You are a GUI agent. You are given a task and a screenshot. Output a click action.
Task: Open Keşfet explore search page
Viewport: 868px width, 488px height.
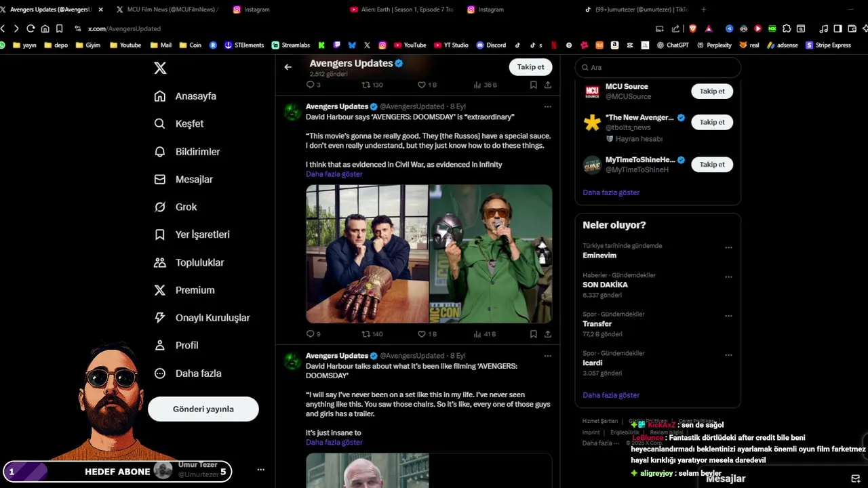point(179,124)
